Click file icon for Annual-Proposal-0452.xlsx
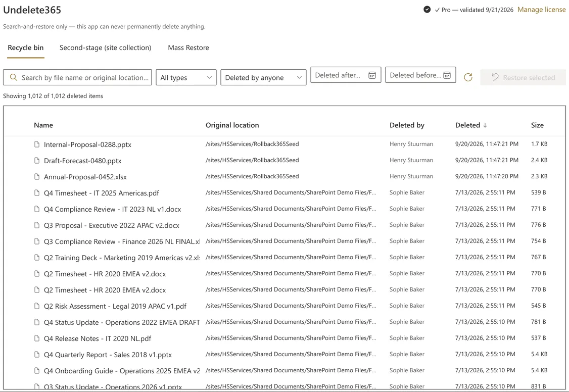This screenshot has height=392, width=569. tap(37, 177)
